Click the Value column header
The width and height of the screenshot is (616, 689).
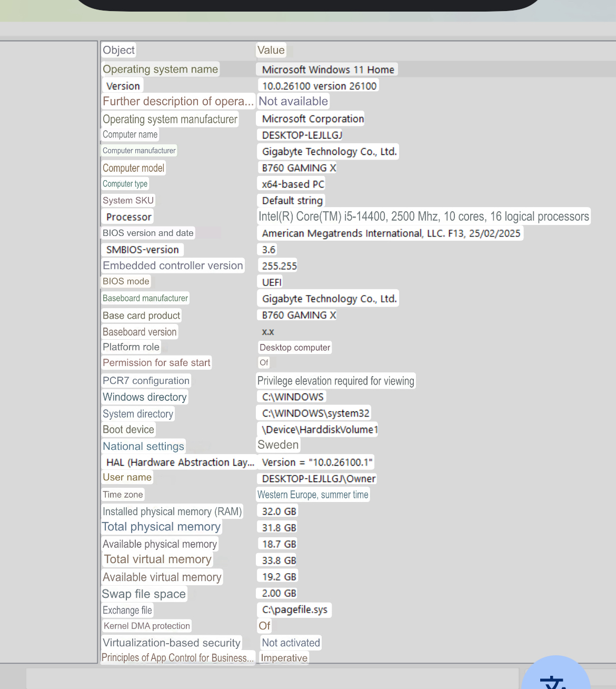[271, 50]
